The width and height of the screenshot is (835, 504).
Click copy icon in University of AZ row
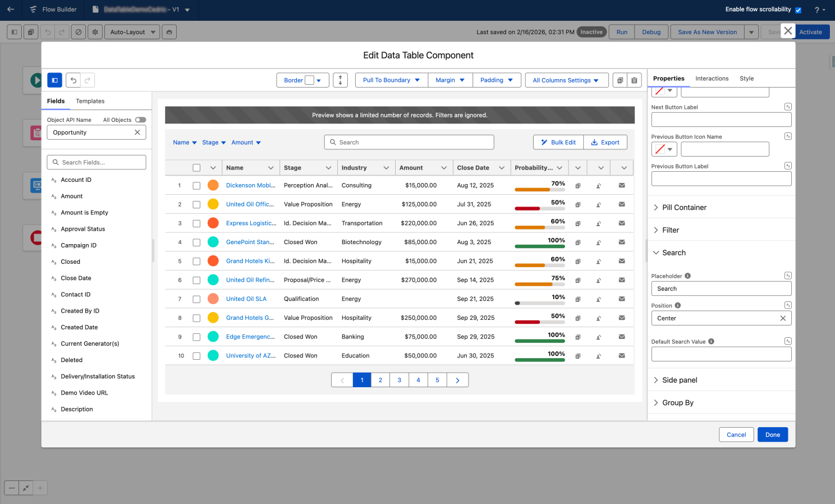tap(577, 356)
